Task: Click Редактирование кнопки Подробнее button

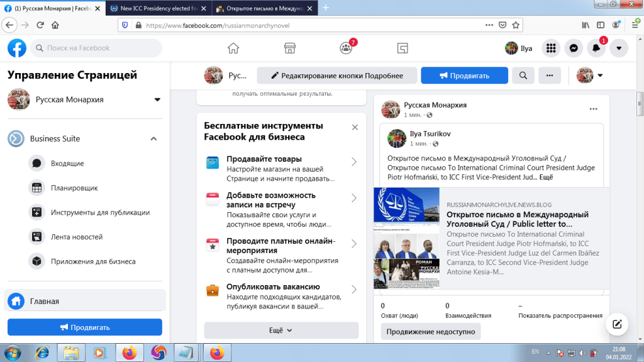Action: pyautogui.click(x=337, y=76)
